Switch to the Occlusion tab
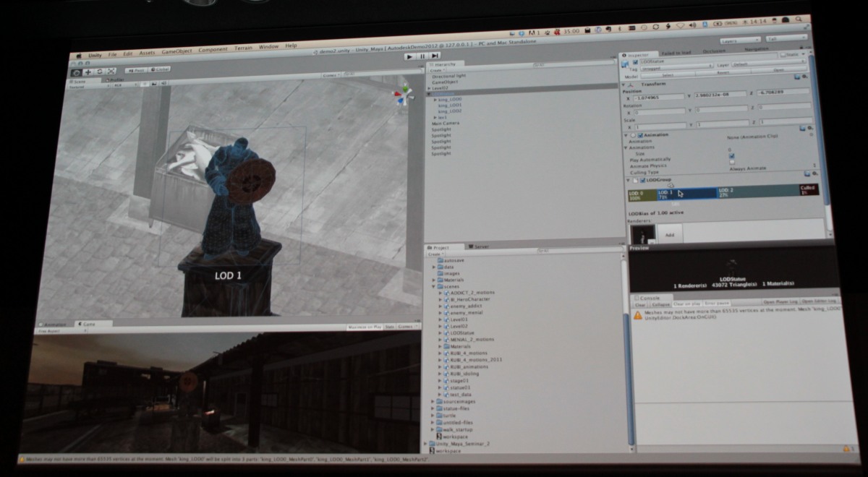Image resolution: width=868 pixels, height=477 pixels. pyautogui.click(x=713, y=51)
